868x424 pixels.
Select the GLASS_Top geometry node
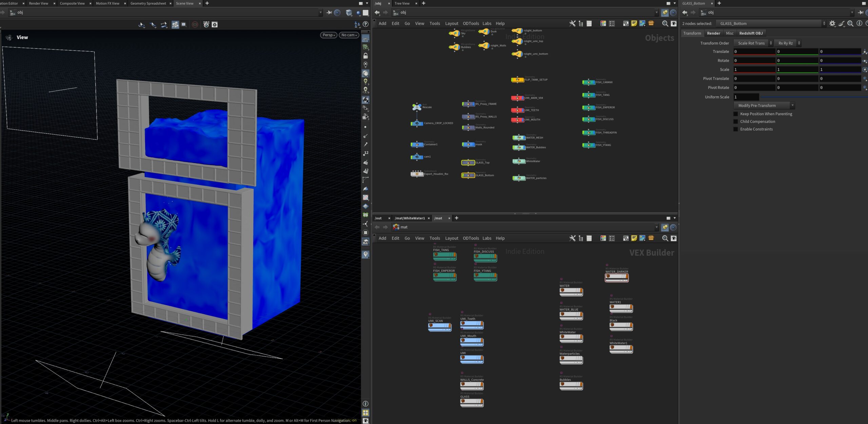[468, 162]
